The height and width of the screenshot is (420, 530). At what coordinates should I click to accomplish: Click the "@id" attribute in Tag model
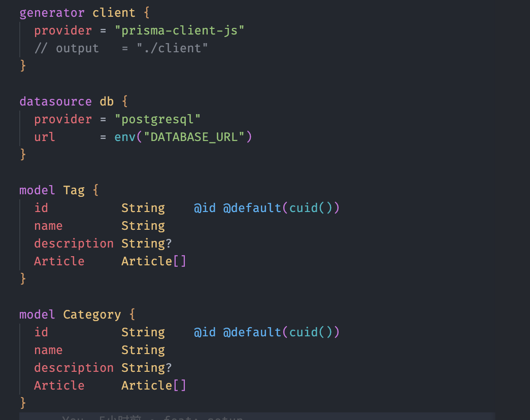205,208
